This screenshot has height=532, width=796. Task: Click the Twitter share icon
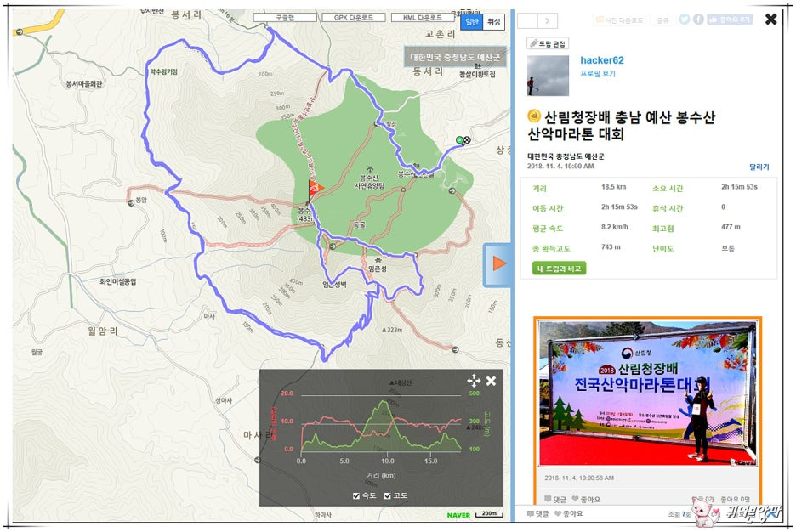coord(685,20)
